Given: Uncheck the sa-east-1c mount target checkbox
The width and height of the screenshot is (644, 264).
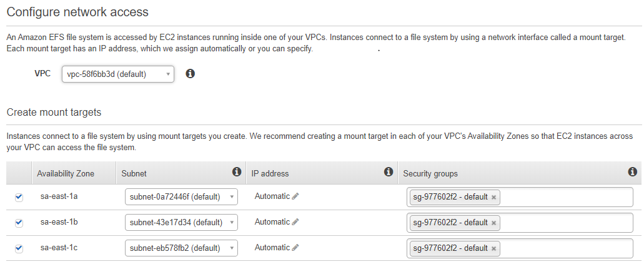Looking at the screenshot, I should 19,249.
